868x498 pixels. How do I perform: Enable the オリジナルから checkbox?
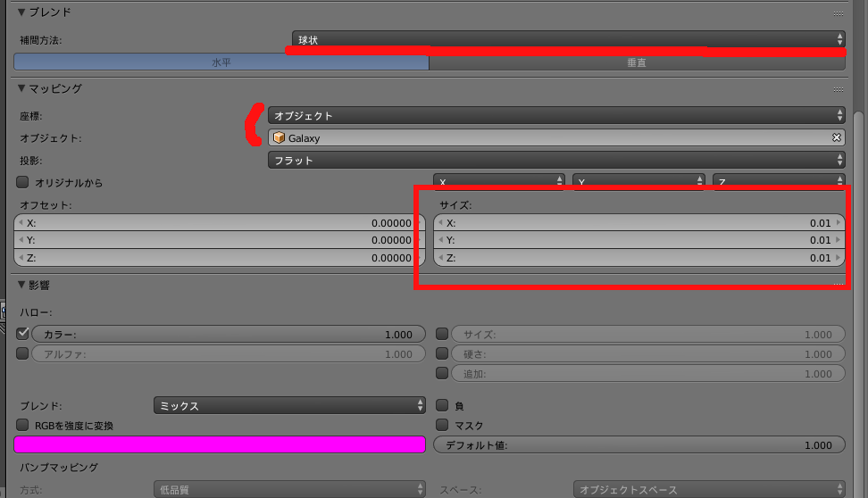(22, 182)
